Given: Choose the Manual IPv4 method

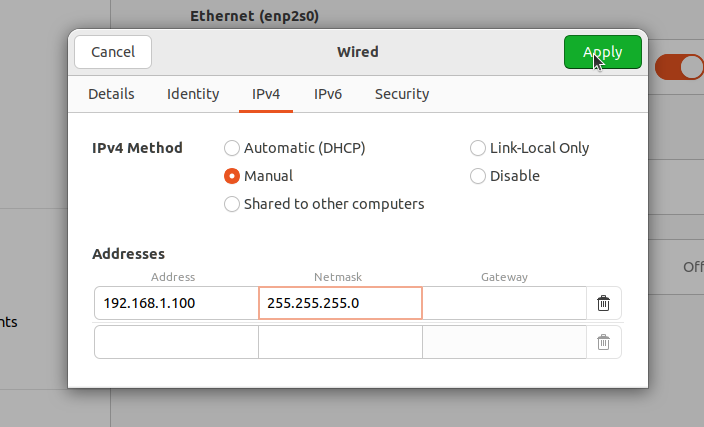Looking at the screenshot, I should tap(232, 176).
